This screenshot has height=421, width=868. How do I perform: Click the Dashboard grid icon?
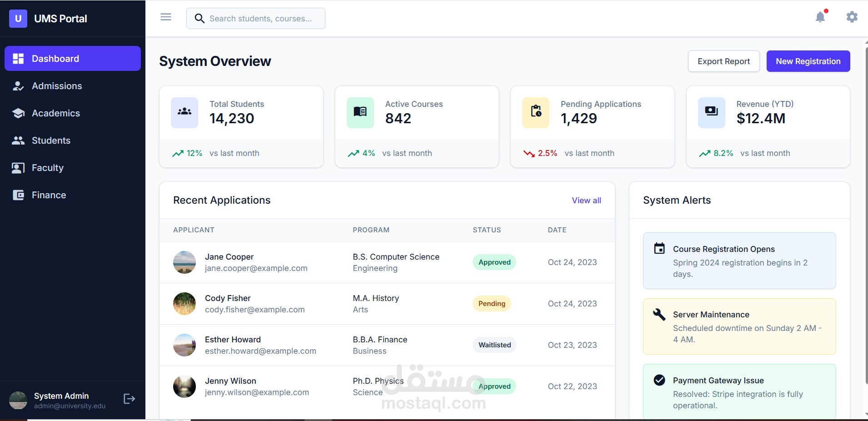(x=18, y=59)
